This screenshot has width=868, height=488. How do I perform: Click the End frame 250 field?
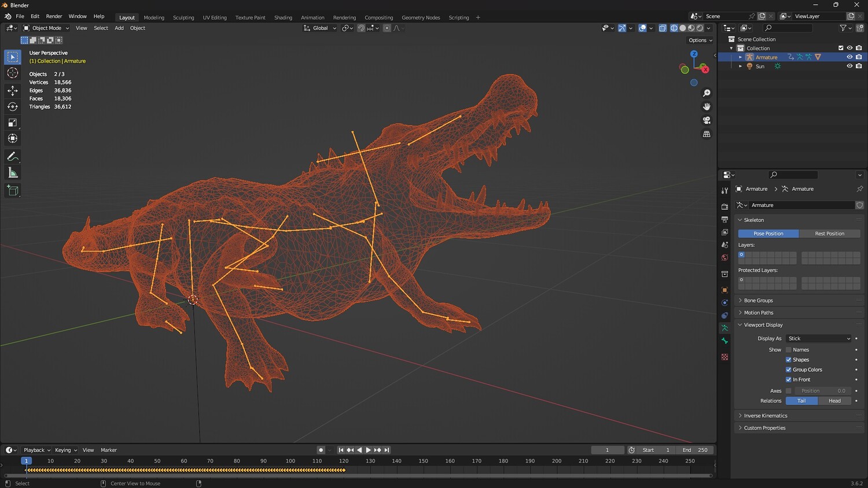695,450
